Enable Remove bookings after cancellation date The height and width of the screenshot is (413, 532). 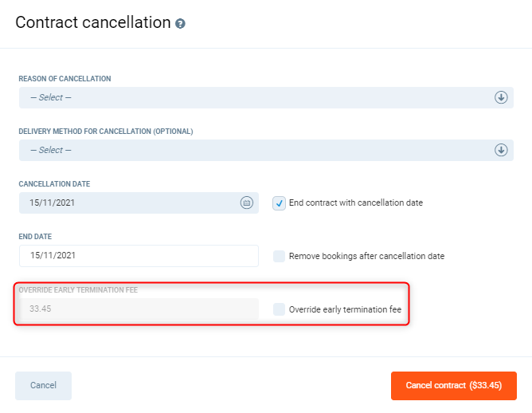pyautogui.click(x=279, y=256)
